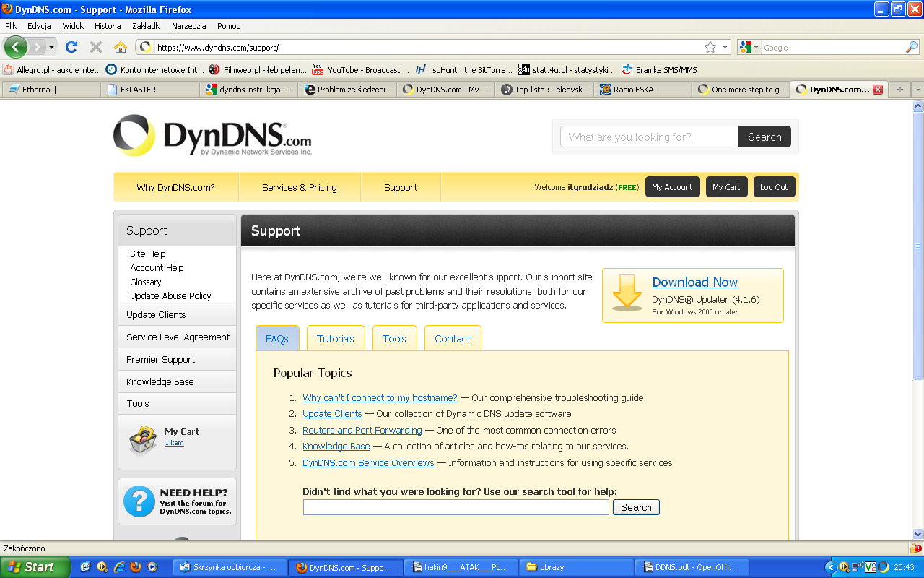Screen dimensions: 924x578
Task: Open DynDNS.com Service Overviews link
Action: (368, 462)
